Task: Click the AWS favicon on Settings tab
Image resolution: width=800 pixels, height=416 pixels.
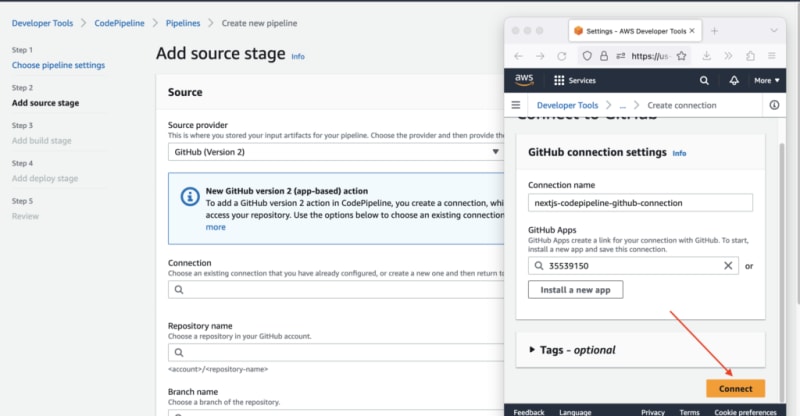Action: 578,31
